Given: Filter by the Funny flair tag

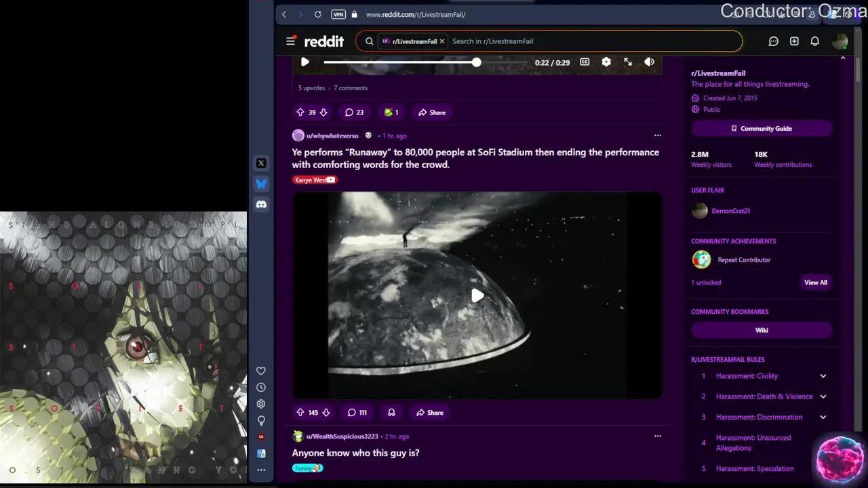Looking at the screenshot, I should [308, 468].
